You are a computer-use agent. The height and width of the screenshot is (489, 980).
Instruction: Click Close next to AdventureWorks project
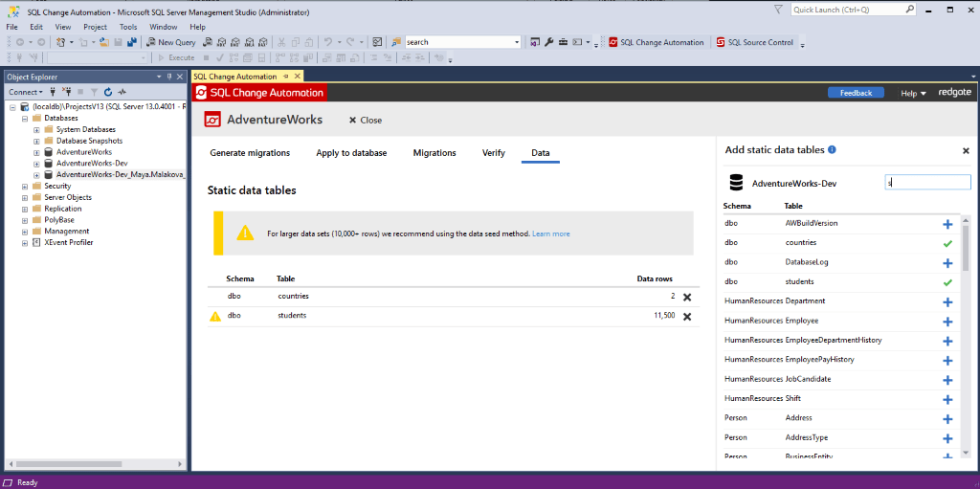pos(366,120)
